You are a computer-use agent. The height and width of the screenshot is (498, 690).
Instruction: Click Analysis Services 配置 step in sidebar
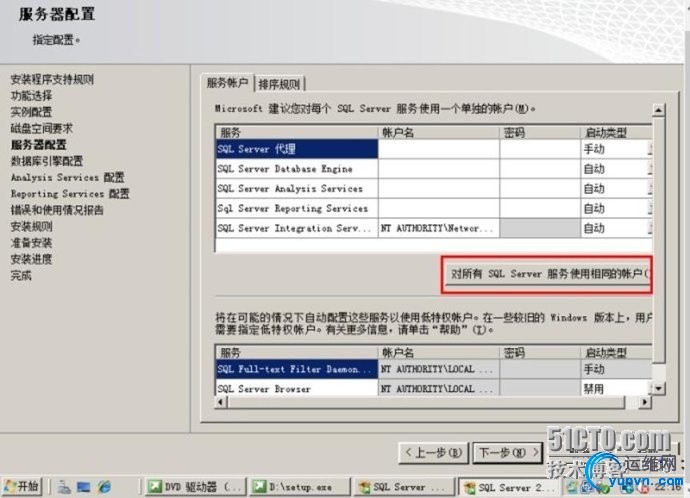[68, 177]
